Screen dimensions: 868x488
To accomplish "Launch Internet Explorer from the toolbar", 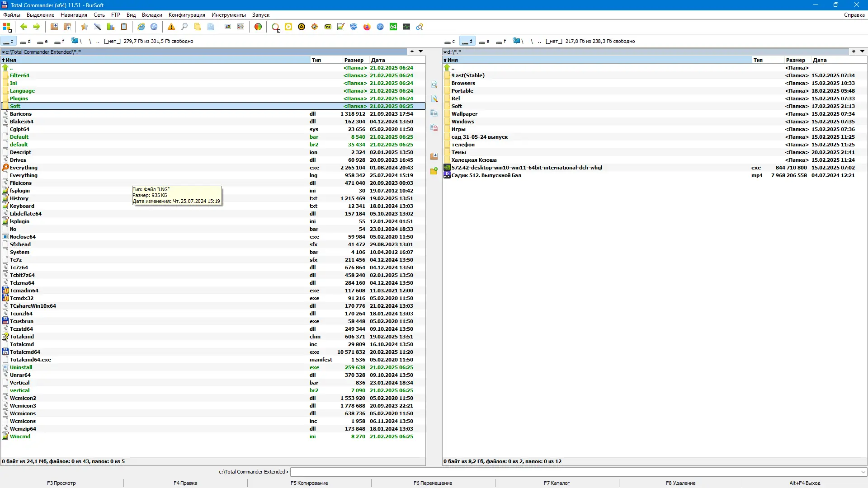I will tap(141, 27).
